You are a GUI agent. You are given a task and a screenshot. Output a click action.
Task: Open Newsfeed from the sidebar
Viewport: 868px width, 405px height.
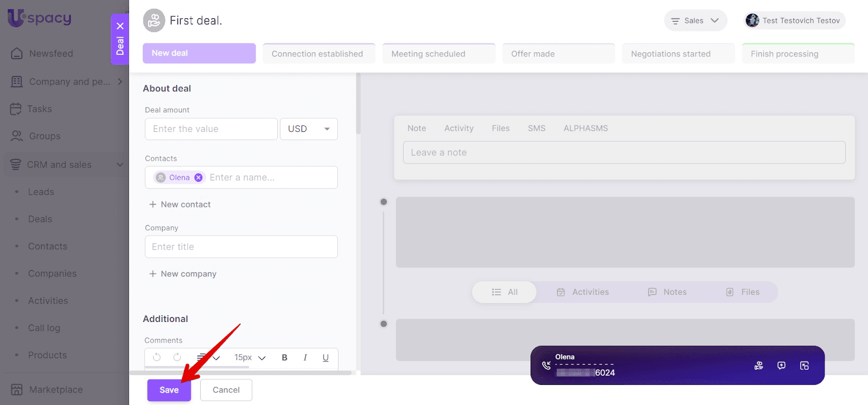(x=51, y=53)
